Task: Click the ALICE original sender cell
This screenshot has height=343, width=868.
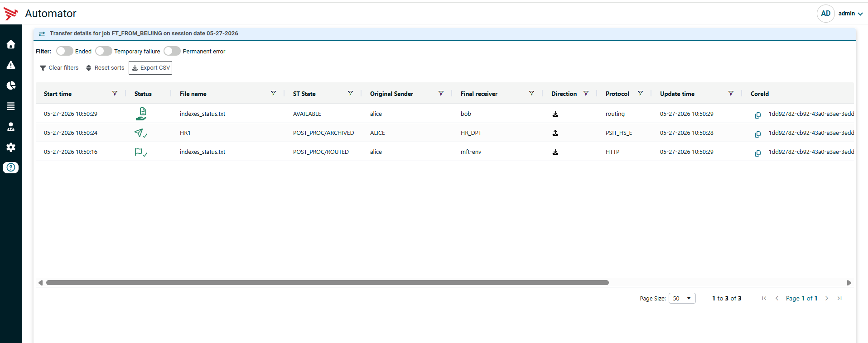Action: 377,133
